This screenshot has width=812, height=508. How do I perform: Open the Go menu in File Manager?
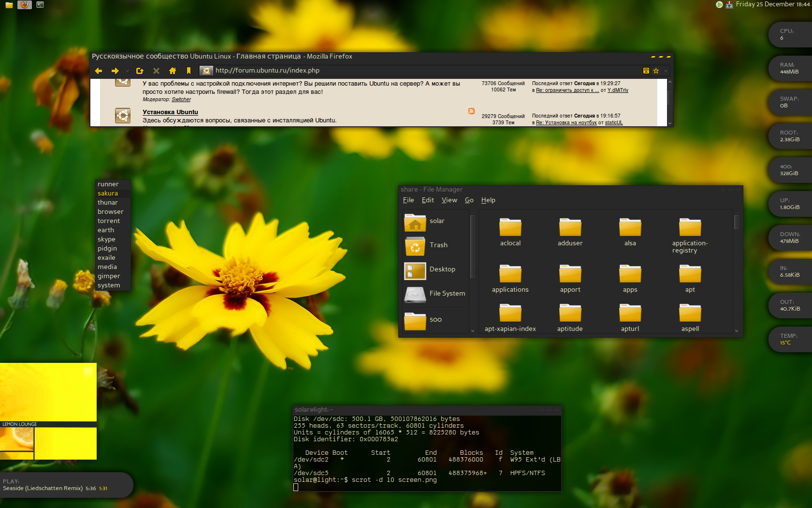click(469, 200)
